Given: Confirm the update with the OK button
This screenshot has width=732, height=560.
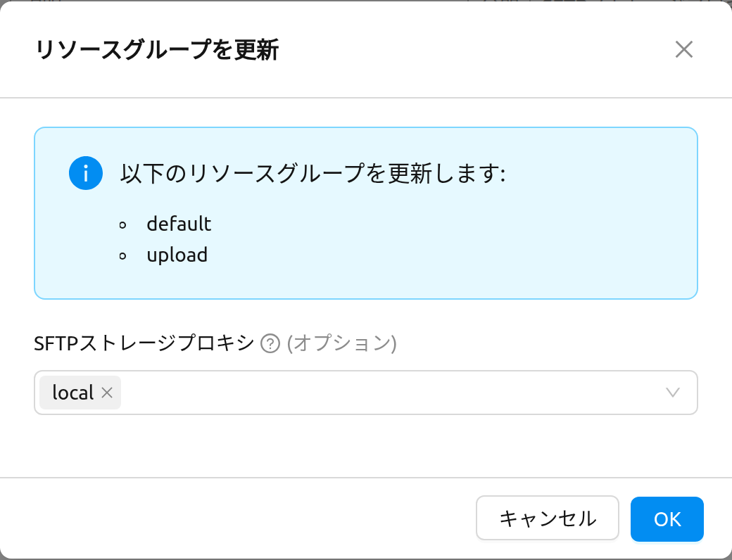Looking at the screenshot, I should point(667,519).
